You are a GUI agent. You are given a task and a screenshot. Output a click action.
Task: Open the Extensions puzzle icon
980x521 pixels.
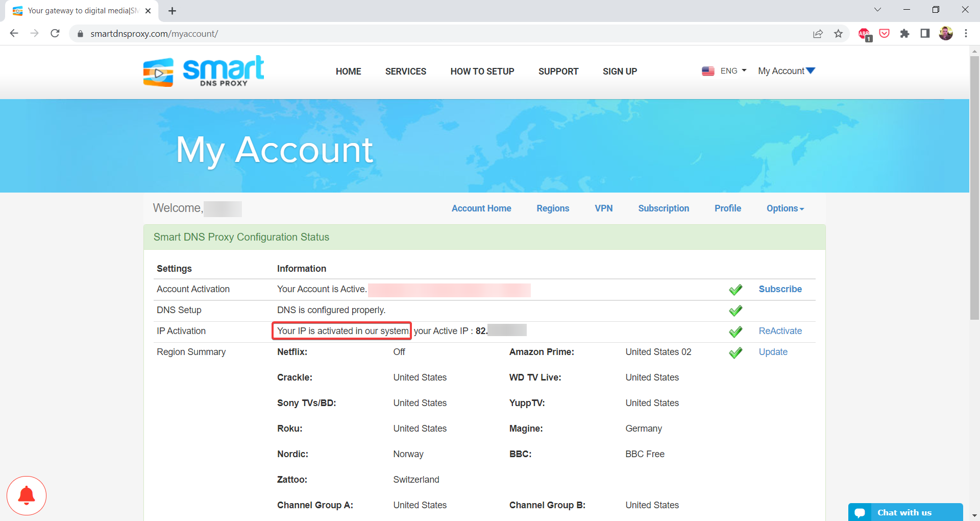(904, 34)
